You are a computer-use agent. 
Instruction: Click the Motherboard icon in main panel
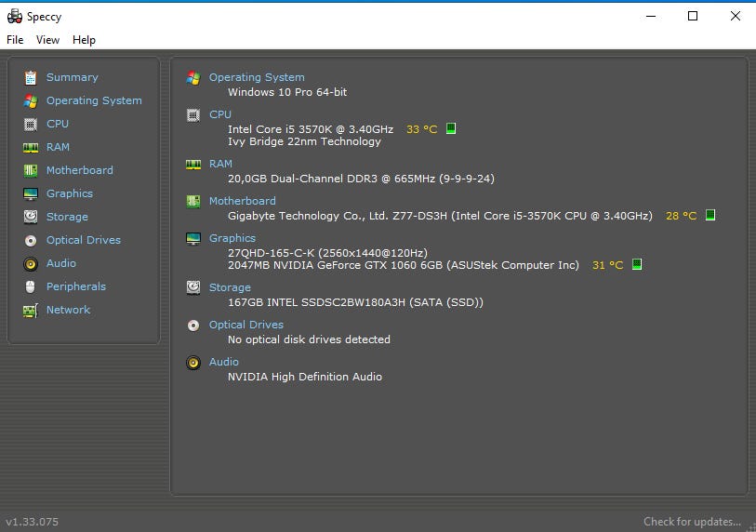point(193,201)
